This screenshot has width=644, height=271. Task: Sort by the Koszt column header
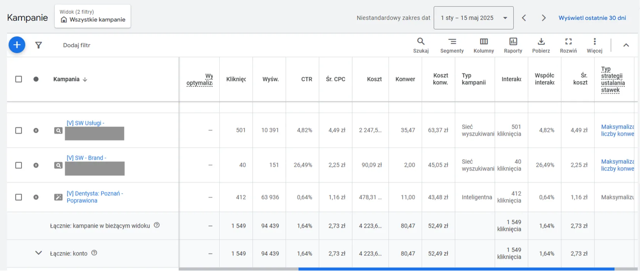click(x=374, y=79)
